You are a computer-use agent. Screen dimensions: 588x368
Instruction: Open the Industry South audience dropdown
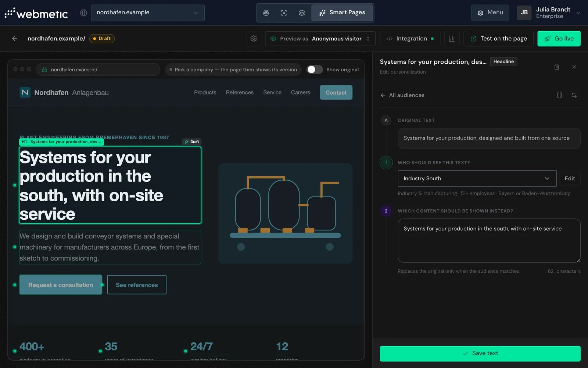477,178
